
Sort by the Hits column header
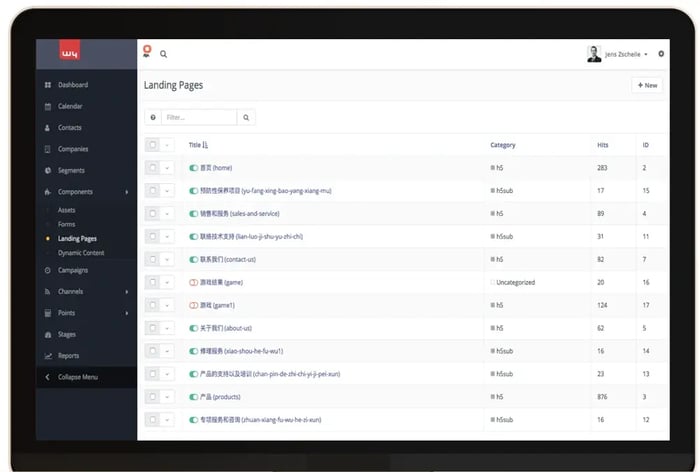point(603,145)
